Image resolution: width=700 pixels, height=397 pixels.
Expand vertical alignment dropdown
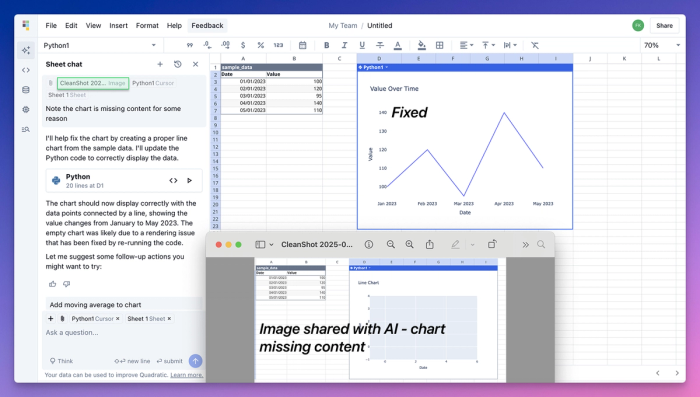point(488,45)
